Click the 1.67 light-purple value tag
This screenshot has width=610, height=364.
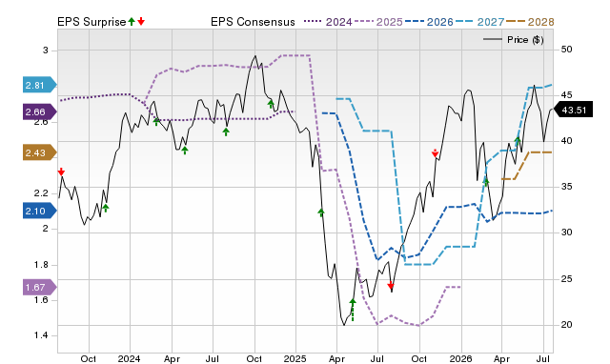(x=40, y=287)
